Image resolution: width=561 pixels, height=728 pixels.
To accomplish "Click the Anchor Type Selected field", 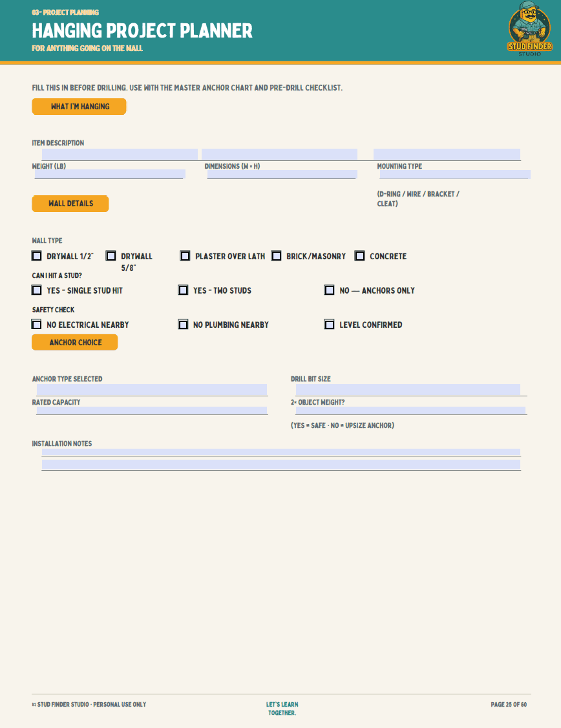I will coord(152,389).
